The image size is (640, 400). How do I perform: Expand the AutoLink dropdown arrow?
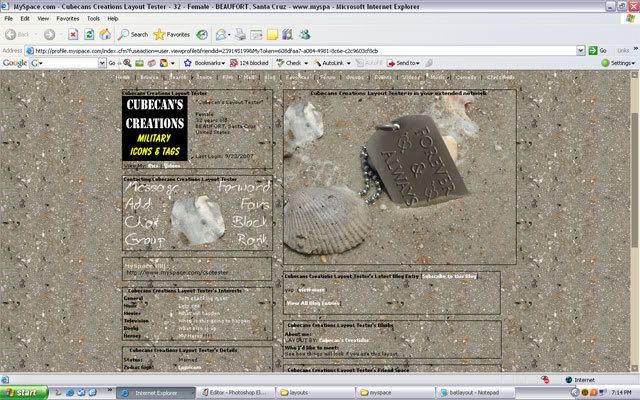349,63
